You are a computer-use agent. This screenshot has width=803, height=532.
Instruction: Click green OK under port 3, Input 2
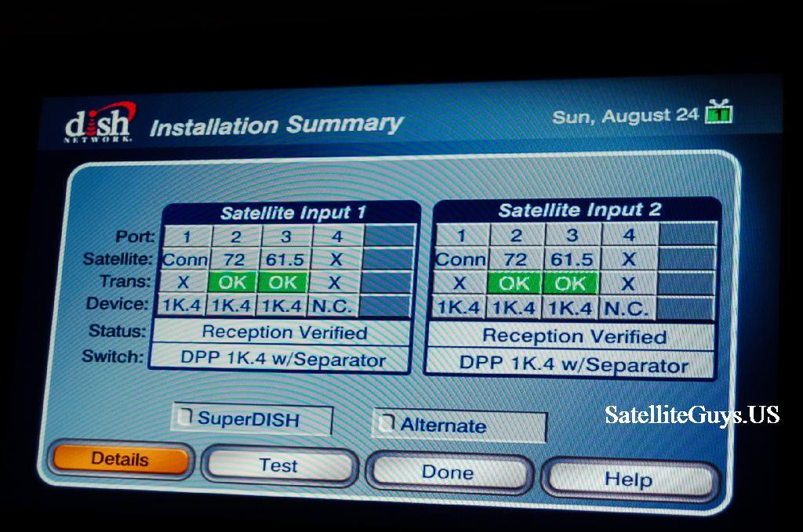pyautogui.click(x=569, y=284)
